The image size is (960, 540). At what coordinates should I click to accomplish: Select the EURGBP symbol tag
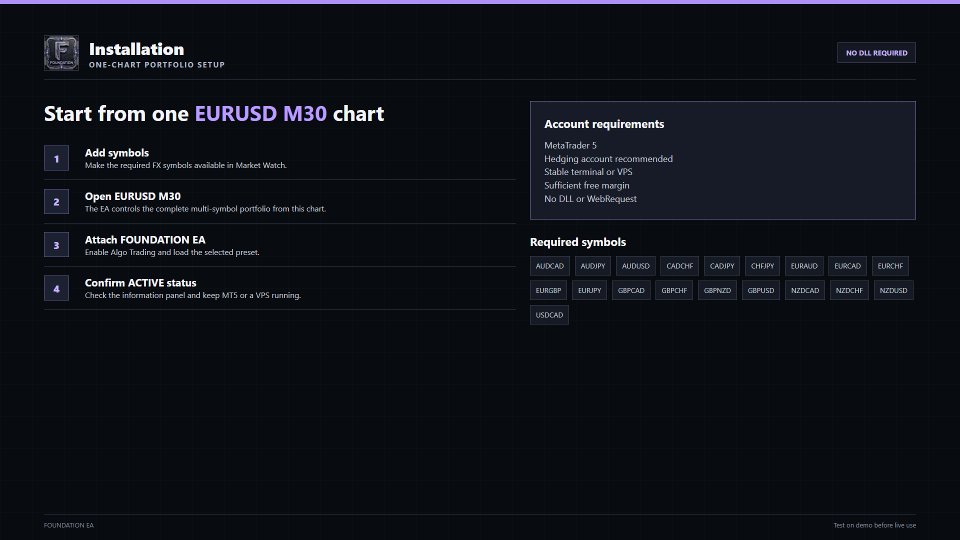click(548, 290)
